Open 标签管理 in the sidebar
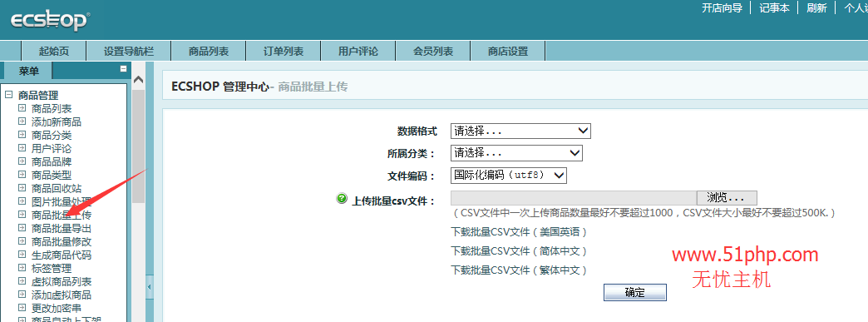 point(52,268)
